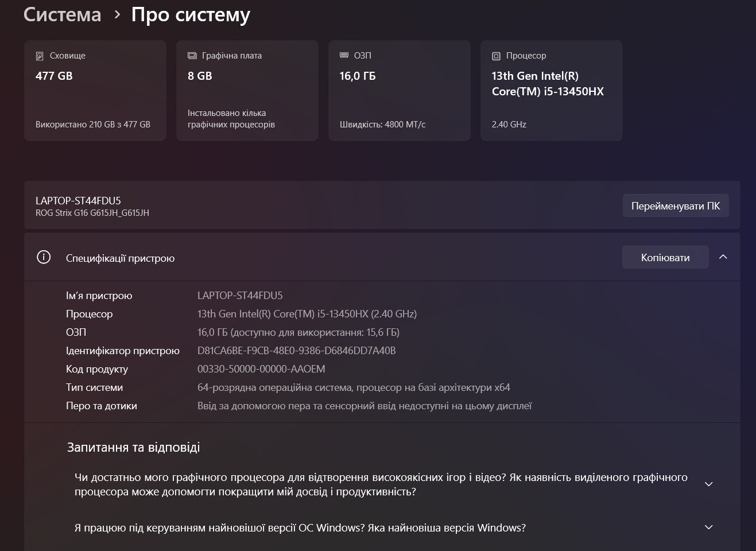
Task: Click the LAPTOP-ST44FDU5 device name header
Action: (x=78, y=200)
